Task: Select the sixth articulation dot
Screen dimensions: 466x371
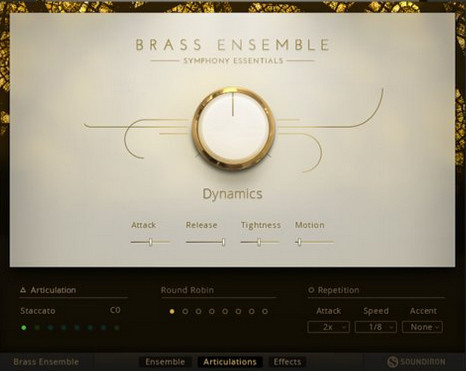Action: [90, 328]
